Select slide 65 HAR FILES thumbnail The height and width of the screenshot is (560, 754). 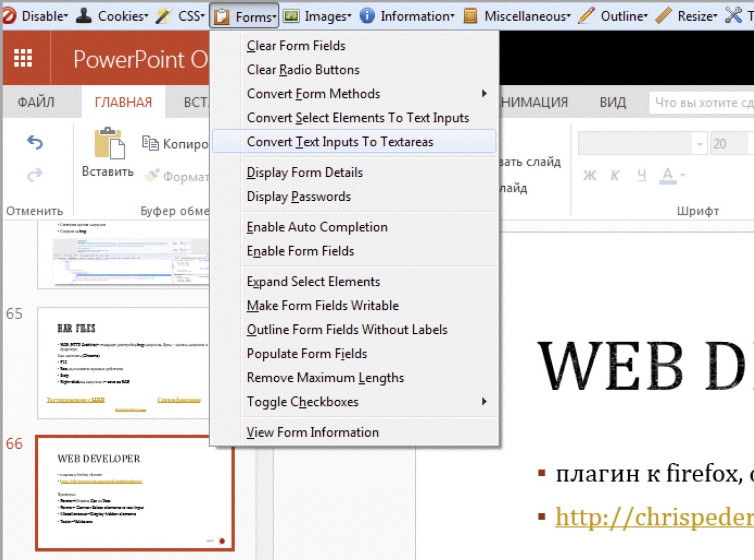(124, 363)
